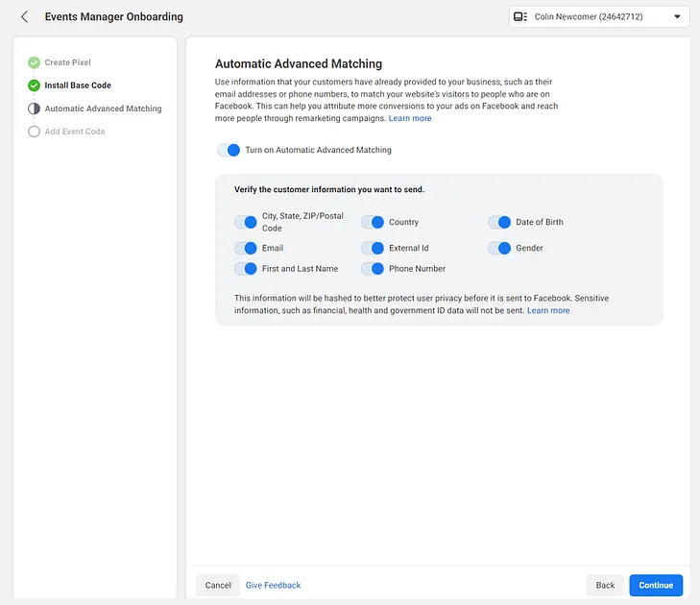Click the back arrow beside Events Manager Onboarding

click(x=24, y=17)
